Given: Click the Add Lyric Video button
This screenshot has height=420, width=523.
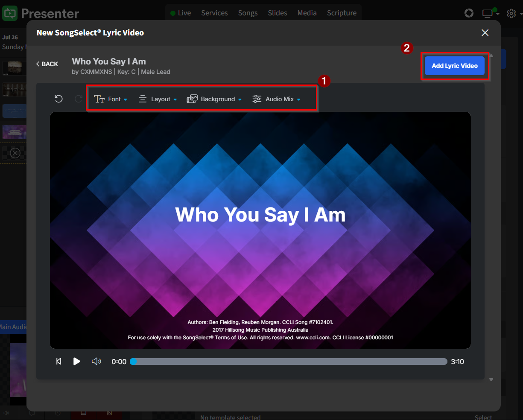Looking at the screenshot, I should tap(455, 66).
